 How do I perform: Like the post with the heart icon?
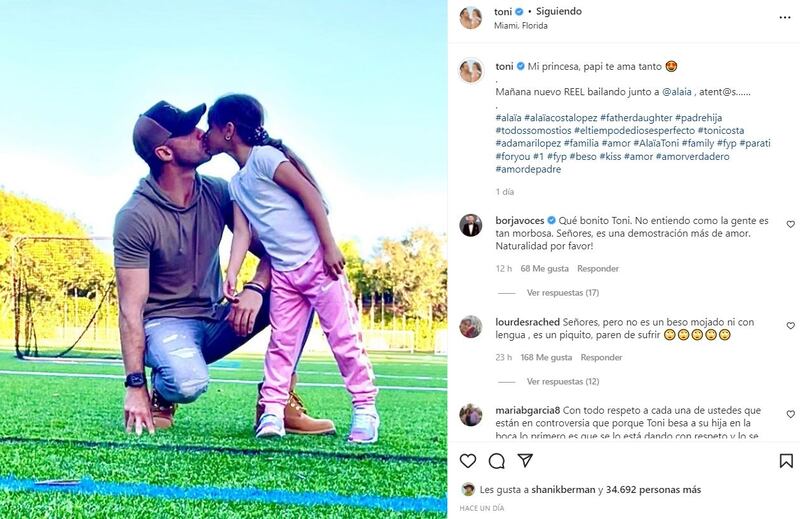467,461
